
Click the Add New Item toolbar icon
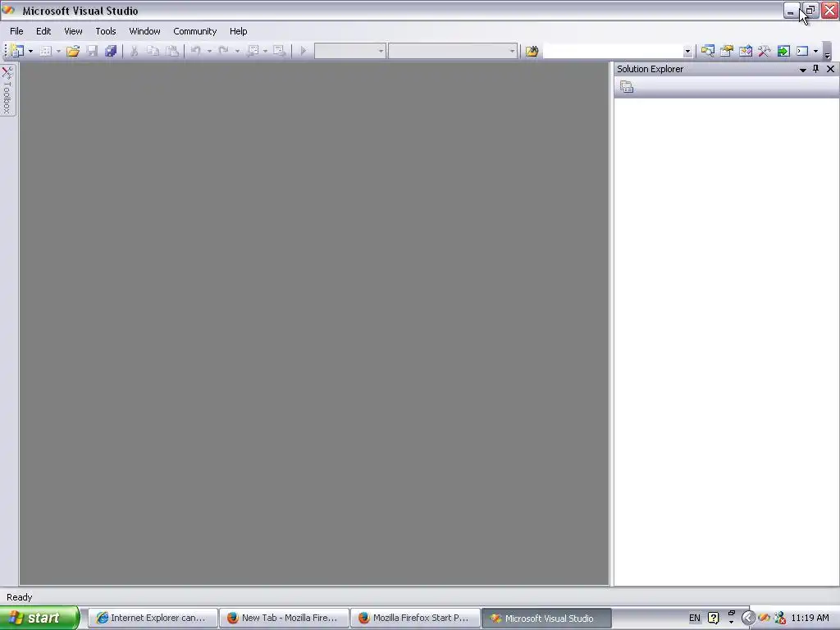pyautogui.click(x=46, y=51)
